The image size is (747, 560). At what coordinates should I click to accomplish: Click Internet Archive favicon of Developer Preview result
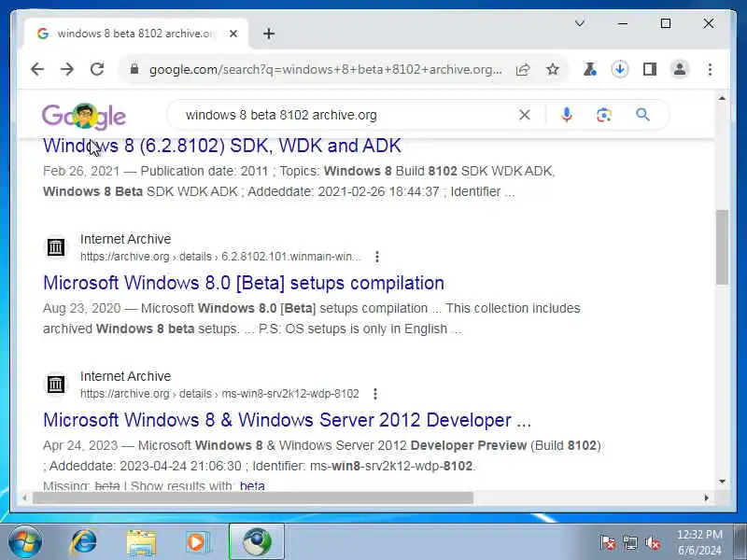click(56, 384)
